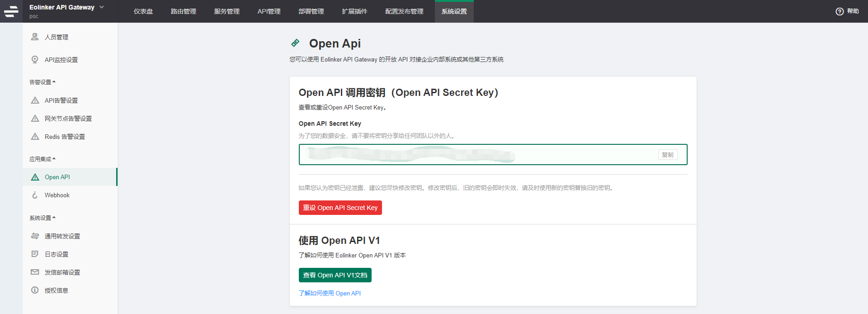This screenshot has height=314, width=868.
Task: Click the Open Api page title icon
Action: (x=295, y=43)
